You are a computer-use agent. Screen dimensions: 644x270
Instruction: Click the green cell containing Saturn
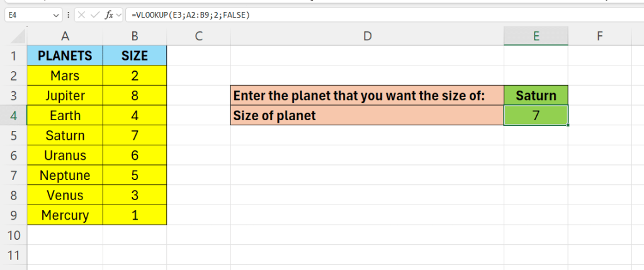tap(536, 96)
